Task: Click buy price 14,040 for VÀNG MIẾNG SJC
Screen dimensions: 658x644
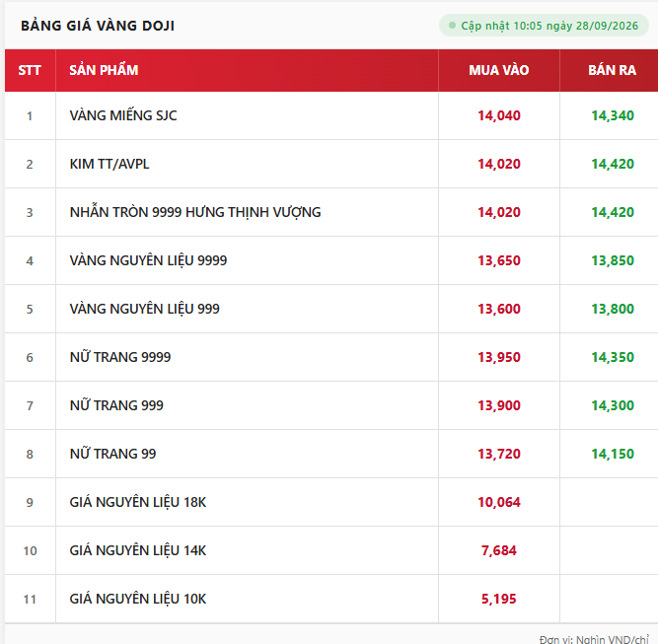Action: pyautogui.click(x=499, y=115)
